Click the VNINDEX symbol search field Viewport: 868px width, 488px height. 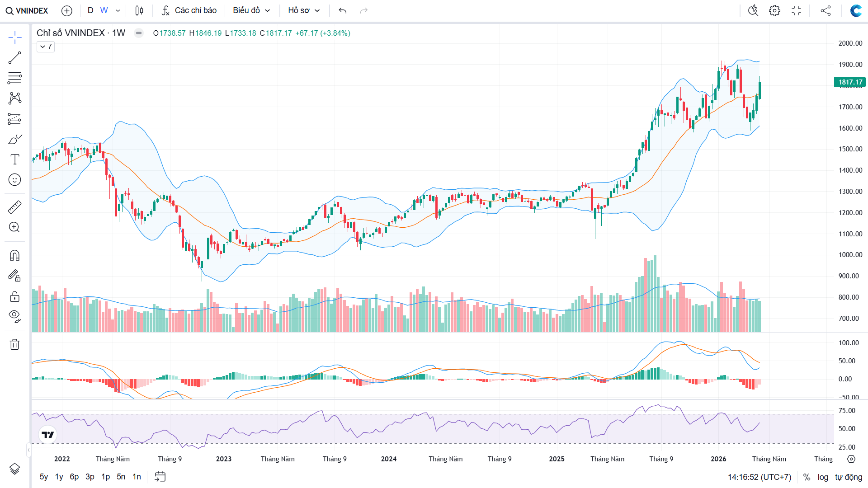coord(27,10)
